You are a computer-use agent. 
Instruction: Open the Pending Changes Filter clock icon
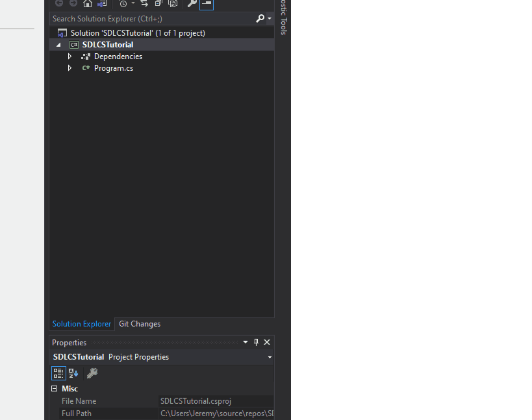123,4
